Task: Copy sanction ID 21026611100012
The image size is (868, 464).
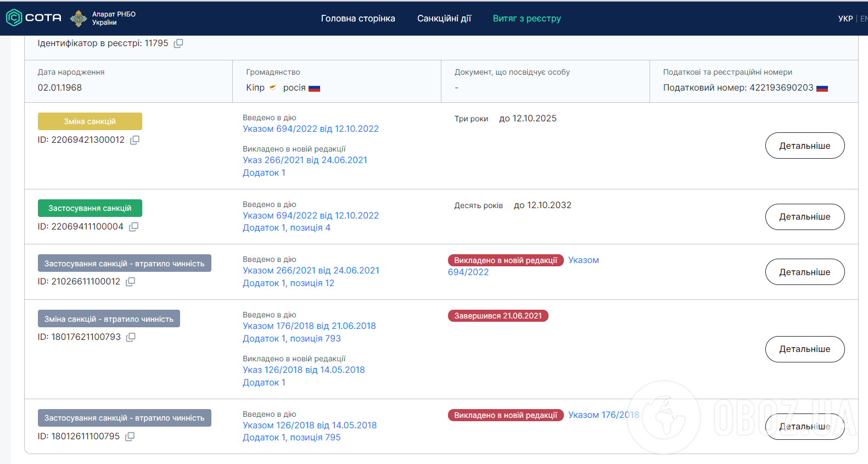Action: pos(130,282)
